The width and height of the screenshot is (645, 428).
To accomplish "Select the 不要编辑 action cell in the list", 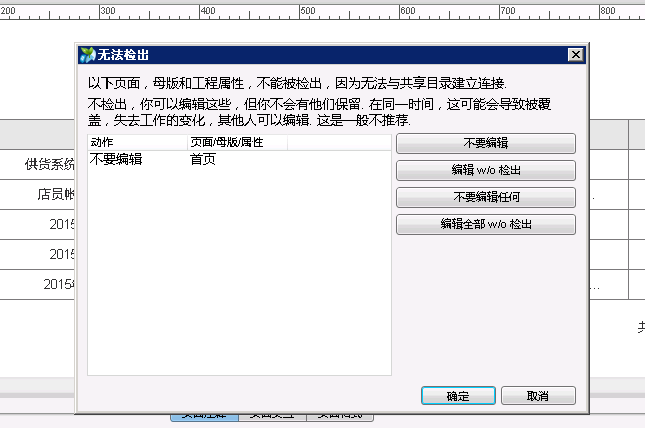I will (116, 159).
